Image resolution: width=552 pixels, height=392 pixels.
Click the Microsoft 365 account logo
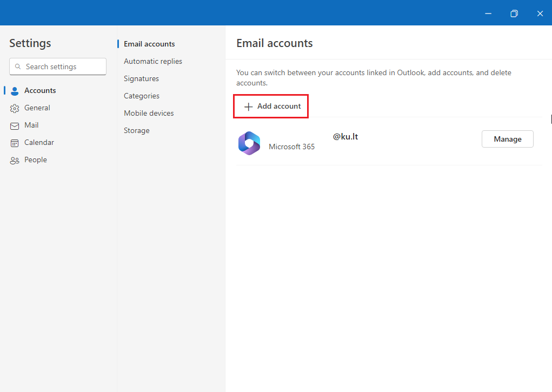pyautogui.click(x=249, y=143)
